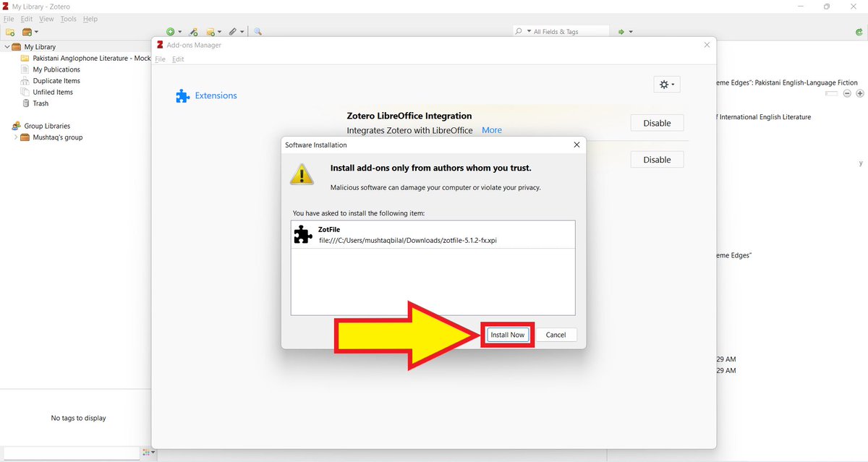
Task: Click the Unfiled Items icon
Action: 25,92
